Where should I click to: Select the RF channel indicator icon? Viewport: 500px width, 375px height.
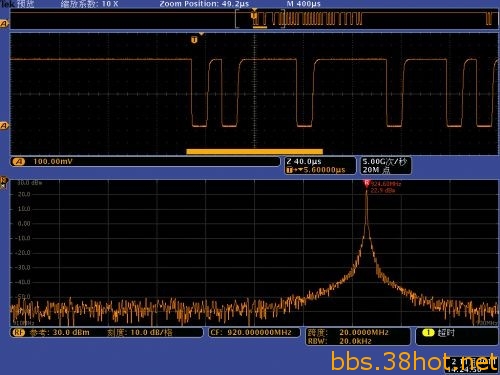point(3,181)
